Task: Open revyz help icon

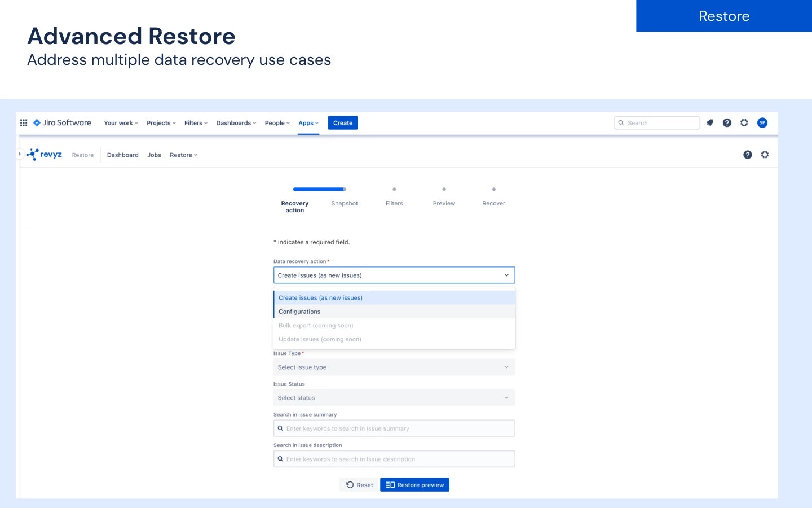Action: [x=748, y=155]
